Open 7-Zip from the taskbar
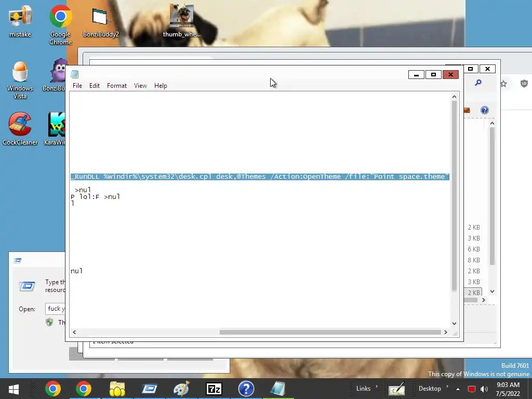 coord(214,389)
